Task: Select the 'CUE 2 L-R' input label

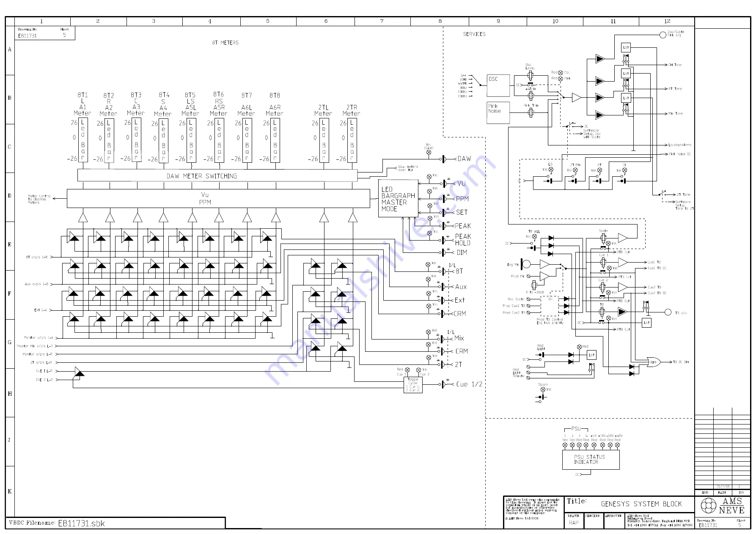Action: tap(44, 380)
